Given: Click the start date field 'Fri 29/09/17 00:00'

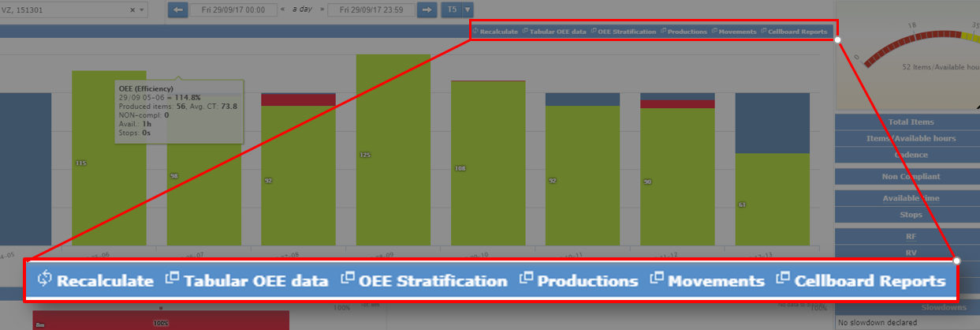Looking at the screenshot, I should click(x=233, y=10).
